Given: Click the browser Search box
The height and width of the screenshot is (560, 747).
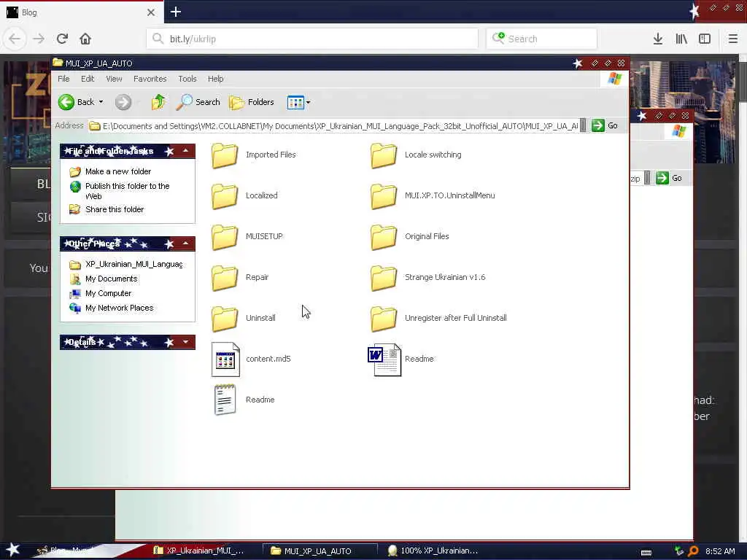Looking at the screenshot, I should point(542,39).
